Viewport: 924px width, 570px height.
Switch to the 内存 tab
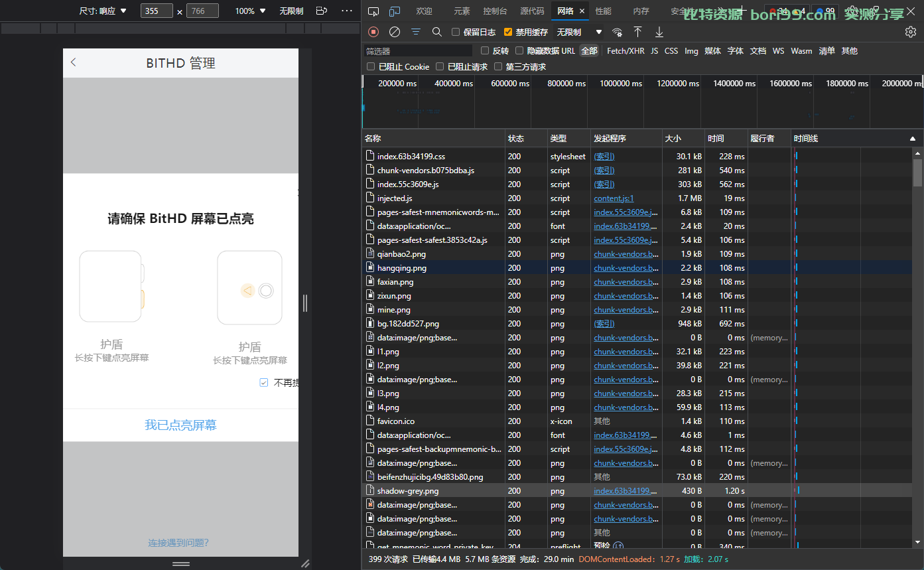click(x=641, y=11)
